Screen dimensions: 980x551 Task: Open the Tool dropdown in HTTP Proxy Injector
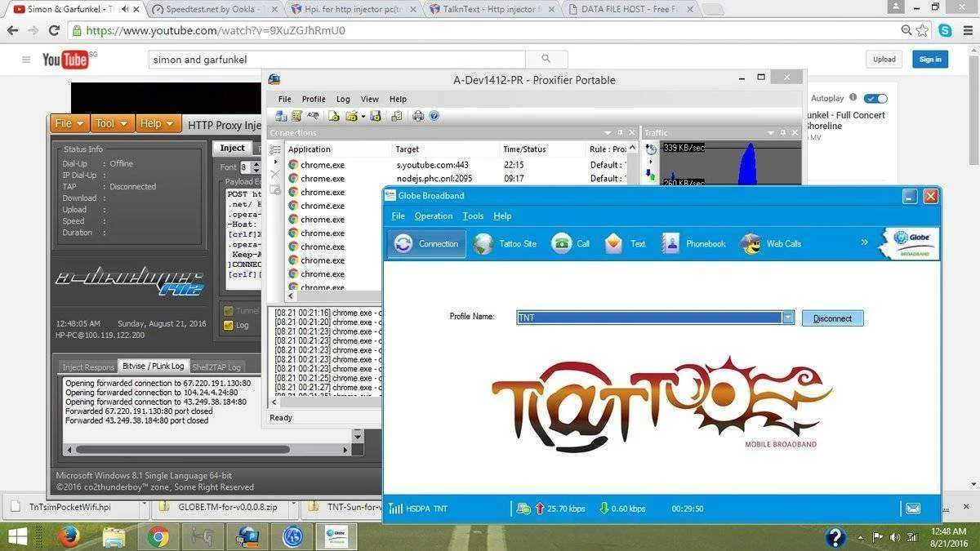112,123
